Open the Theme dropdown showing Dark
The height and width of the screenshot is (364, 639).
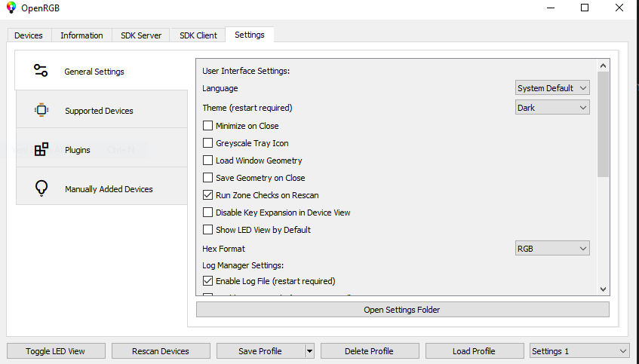point(552,108)
